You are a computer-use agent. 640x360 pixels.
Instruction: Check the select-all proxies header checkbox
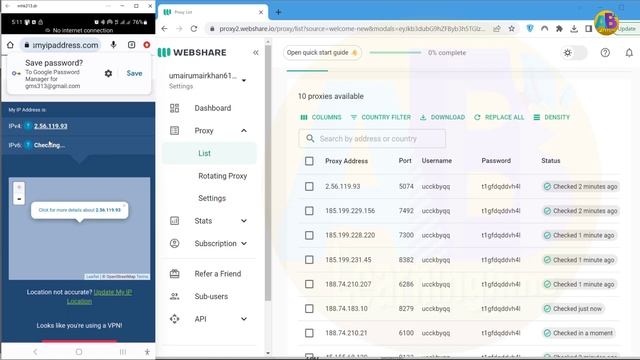click(x=309, y=161)
